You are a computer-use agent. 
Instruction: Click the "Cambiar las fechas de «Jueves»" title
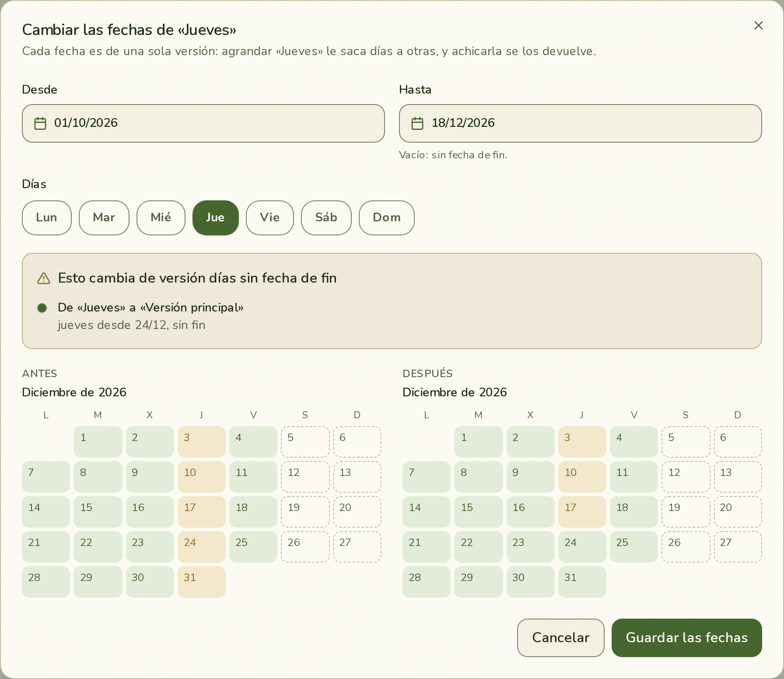[x=129, y=30]
